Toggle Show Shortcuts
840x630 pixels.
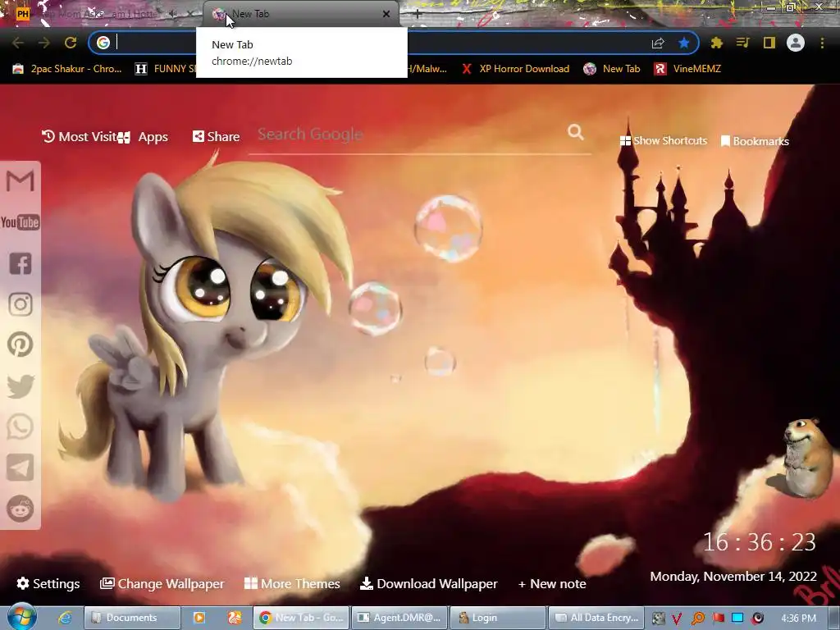[x=663, y=141]
